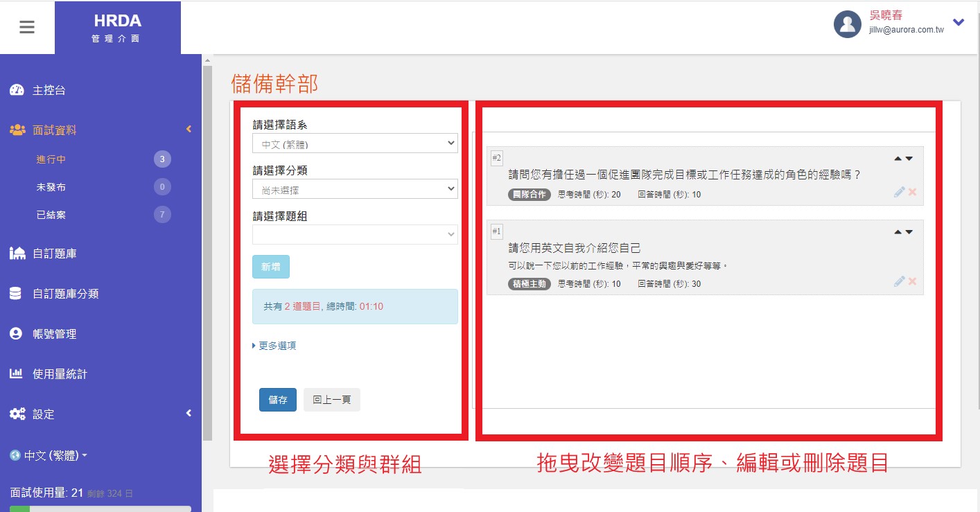This screenshot has height=512, width=980.
Task: Click the 自訂題庫分類 database icon
Action: coord(15,294)
